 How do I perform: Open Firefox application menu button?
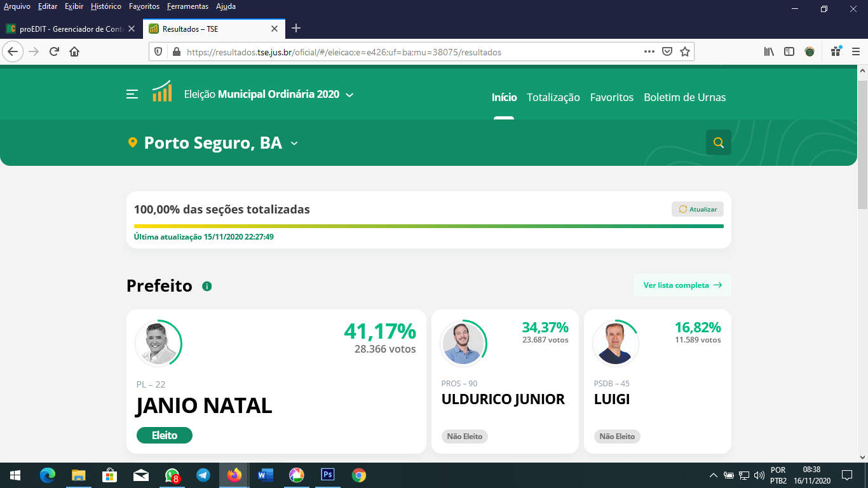(x=855, y=52)
